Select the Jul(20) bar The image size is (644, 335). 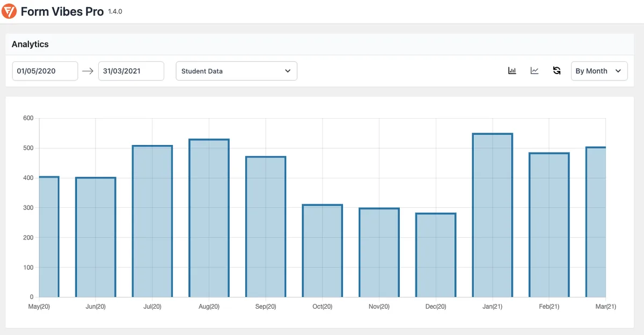(x=152, y=221)
